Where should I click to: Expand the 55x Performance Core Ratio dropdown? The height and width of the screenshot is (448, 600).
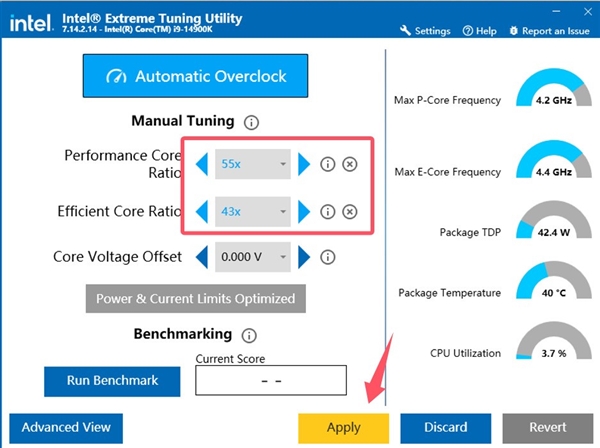click(x=253, y=164)
